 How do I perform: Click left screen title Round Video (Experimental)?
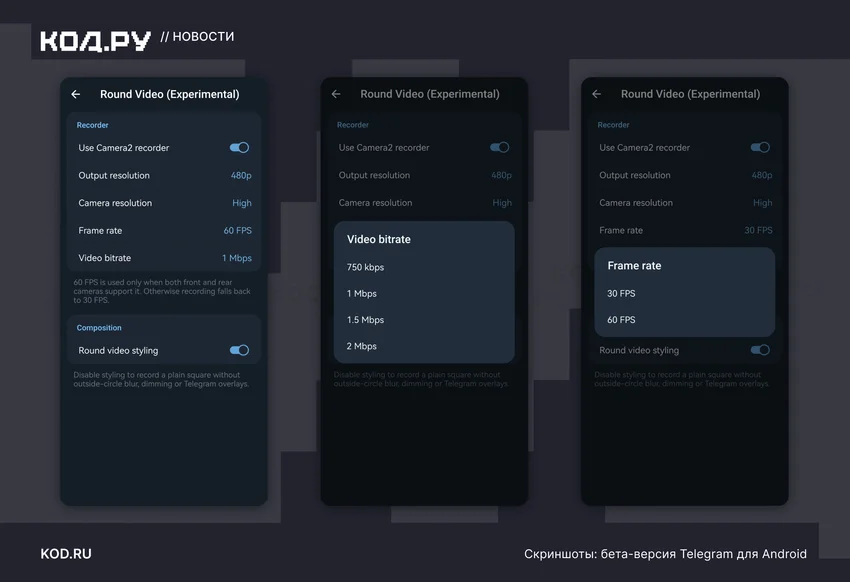click(x=170, y=94)
